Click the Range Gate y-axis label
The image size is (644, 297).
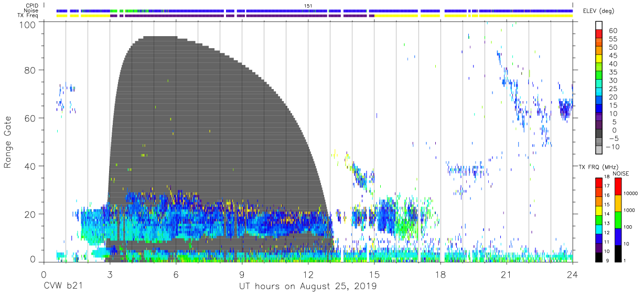point(8,142)
